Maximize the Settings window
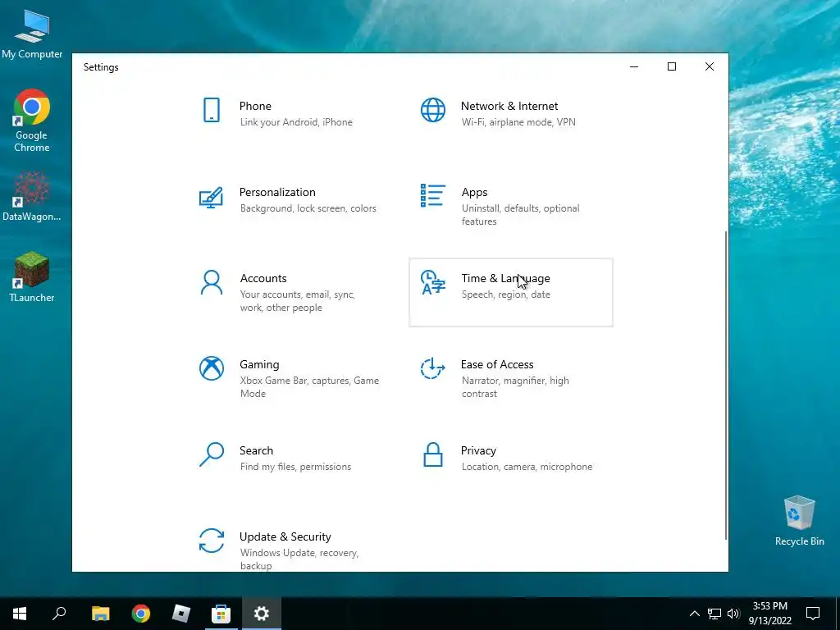 tap(672, 66)
